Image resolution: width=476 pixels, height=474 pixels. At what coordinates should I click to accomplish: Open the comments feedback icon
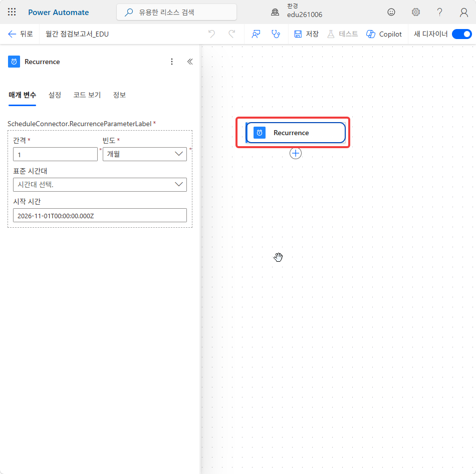point(256,34)
